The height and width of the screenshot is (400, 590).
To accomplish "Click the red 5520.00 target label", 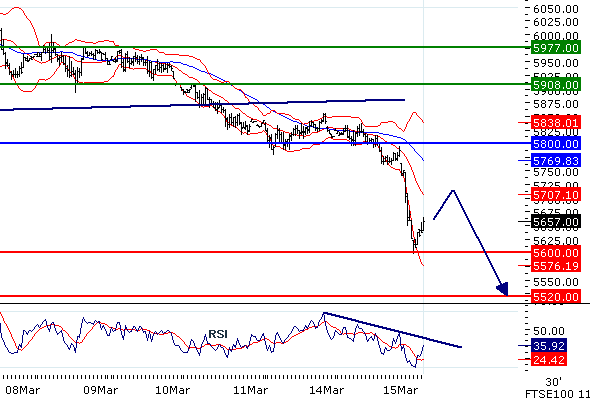I will tap(555, 297).
